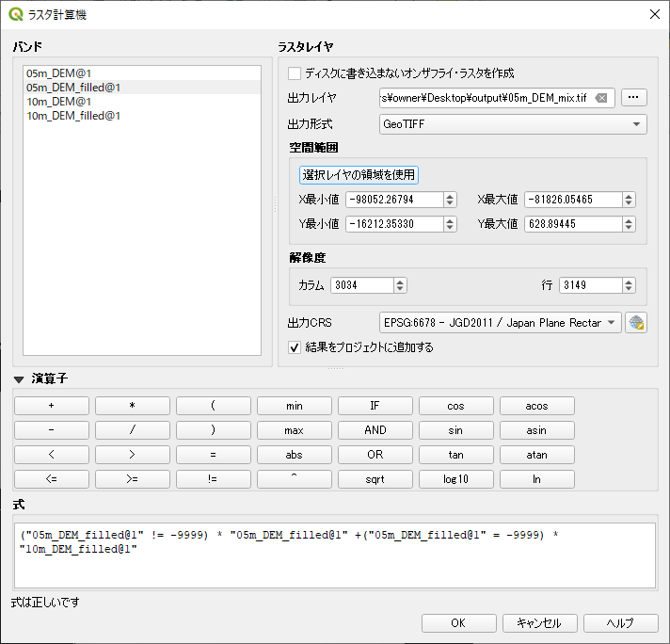The width and height of the screenshot is (670, 644).
Task: Insert the less-than operator
Action: tap(52, 455)
